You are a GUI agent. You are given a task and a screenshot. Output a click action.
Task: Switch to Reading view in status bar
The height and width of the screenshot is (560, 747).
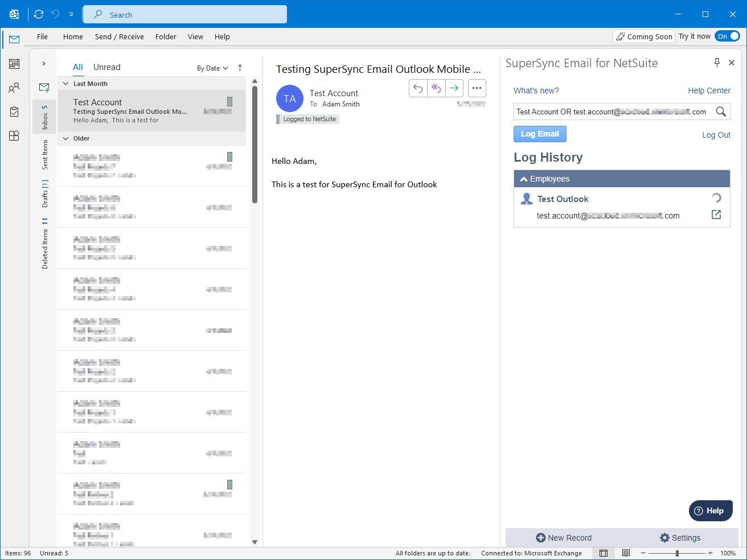(x=626, y=553)
